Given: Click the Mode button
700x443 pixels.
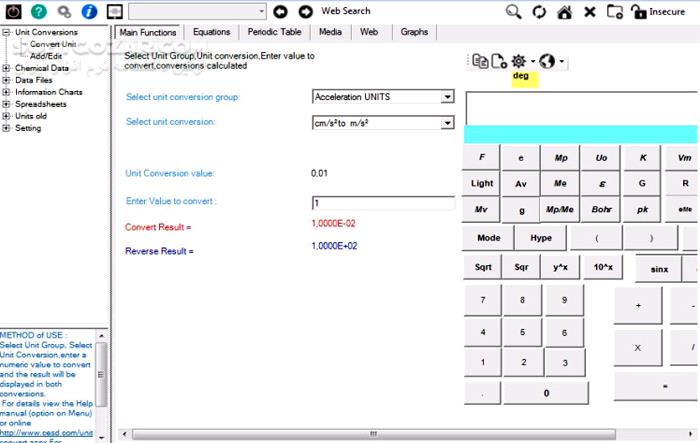Looking at the screenshot, I should point(488,238).
